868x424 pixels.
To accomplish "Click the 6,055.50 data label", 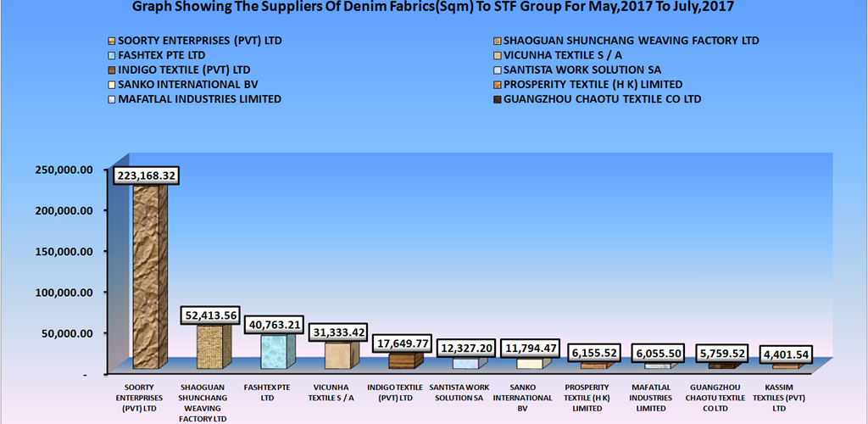I will click(657, 353).
